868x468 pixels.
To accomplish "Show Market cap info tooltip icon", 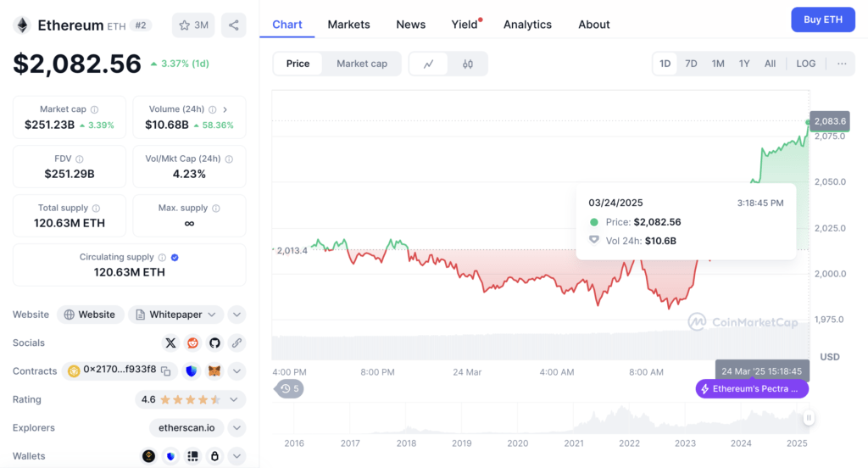I will [95, 109].
